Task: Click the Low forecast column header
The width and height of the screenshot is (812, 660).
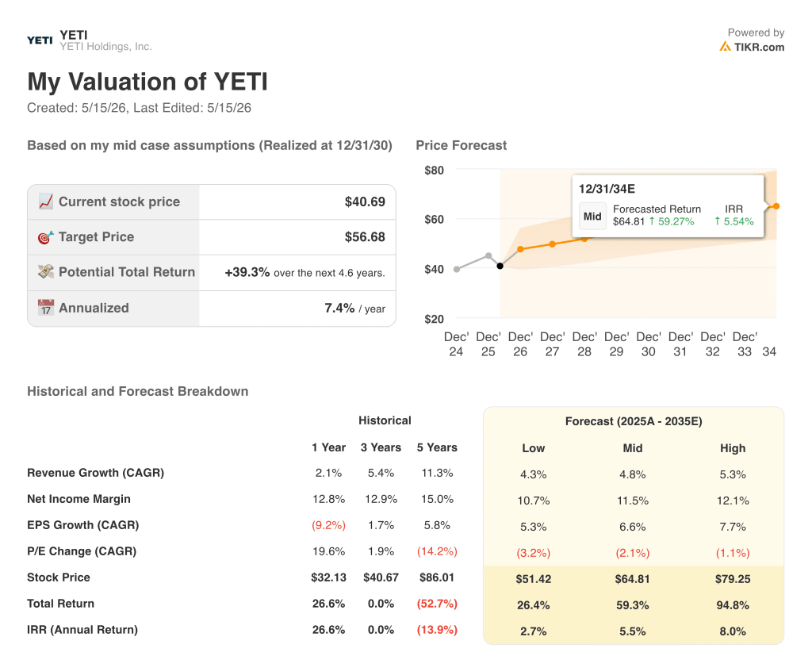Action: tap(534, 448)
